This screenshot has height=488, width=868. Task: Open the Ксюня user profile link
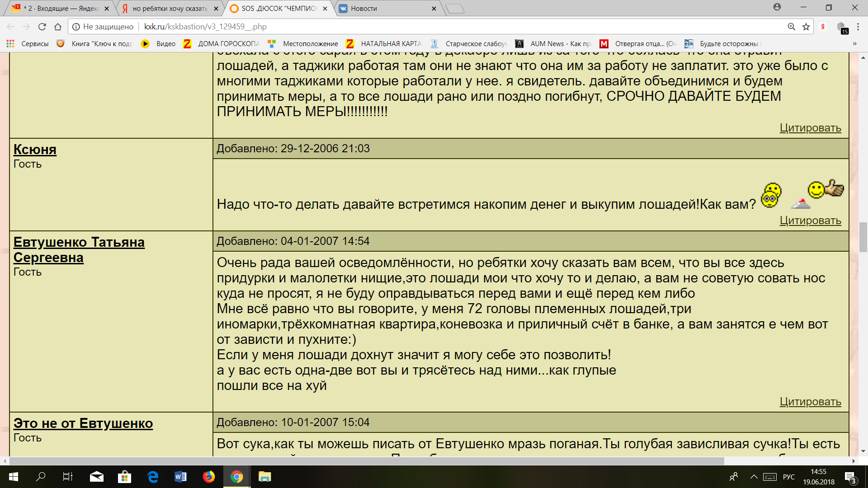point(35,149)
